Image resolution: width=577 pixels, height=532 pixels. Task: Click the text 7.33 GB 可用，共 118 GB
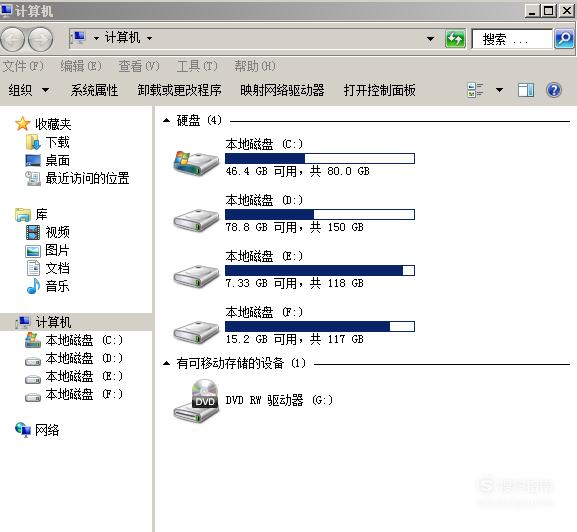[x=294, y=283]
